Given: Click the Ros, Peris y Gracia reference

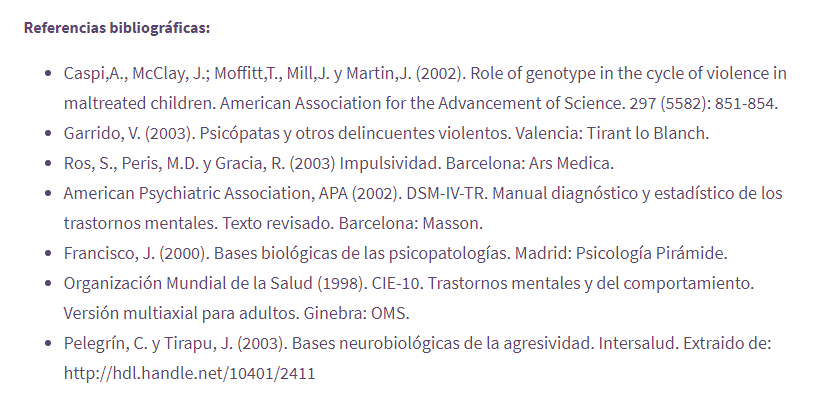Looking at the screenshot, I should click(x=339, y=163).
